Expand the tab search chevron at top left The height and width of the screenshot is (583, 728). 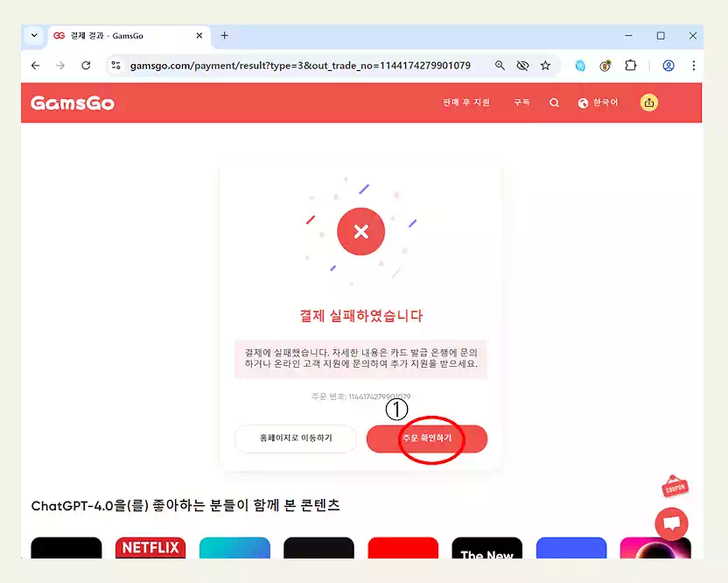[33, 36]
